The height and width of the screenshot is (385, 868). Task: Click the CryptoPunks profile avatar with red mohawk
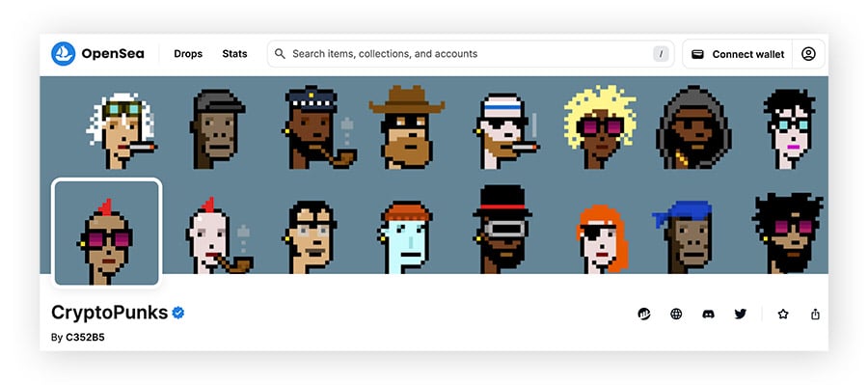point(106,233)
